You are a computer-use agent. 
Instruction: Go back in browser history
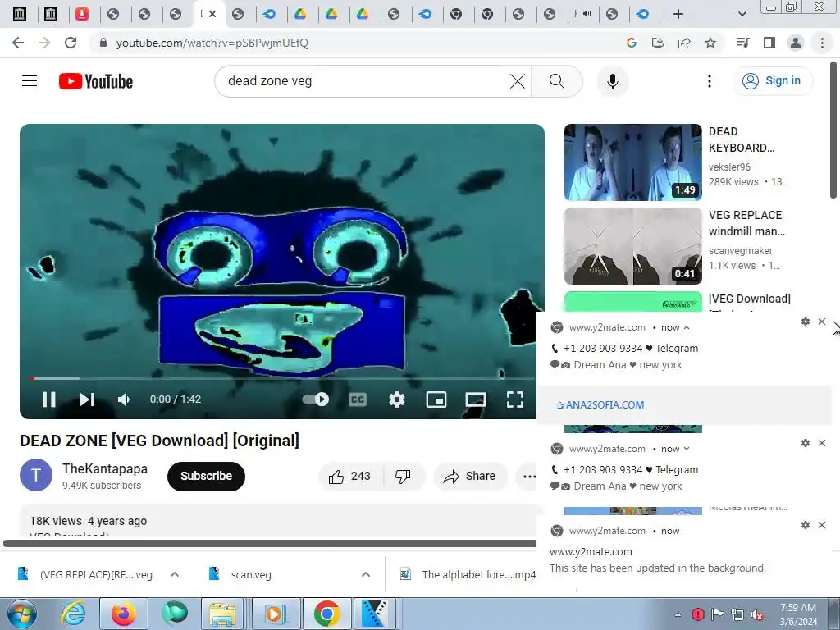(x=18, y=43)
